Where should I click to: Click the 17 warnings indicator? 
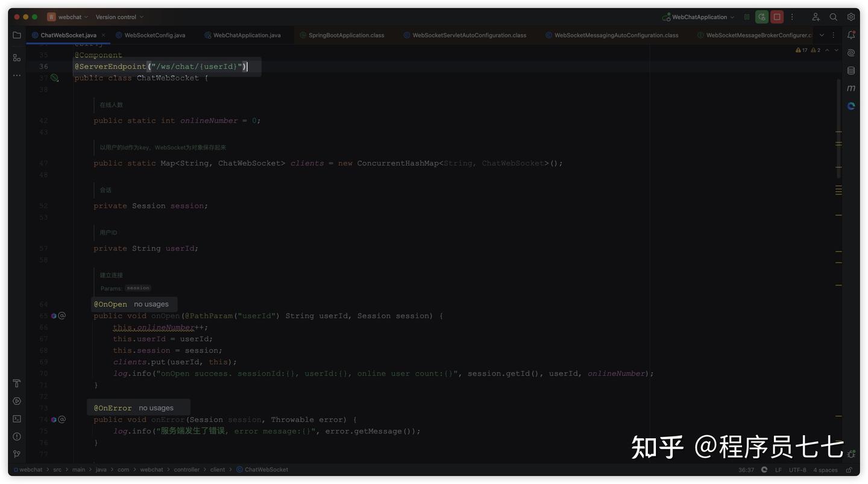point(800,50)
